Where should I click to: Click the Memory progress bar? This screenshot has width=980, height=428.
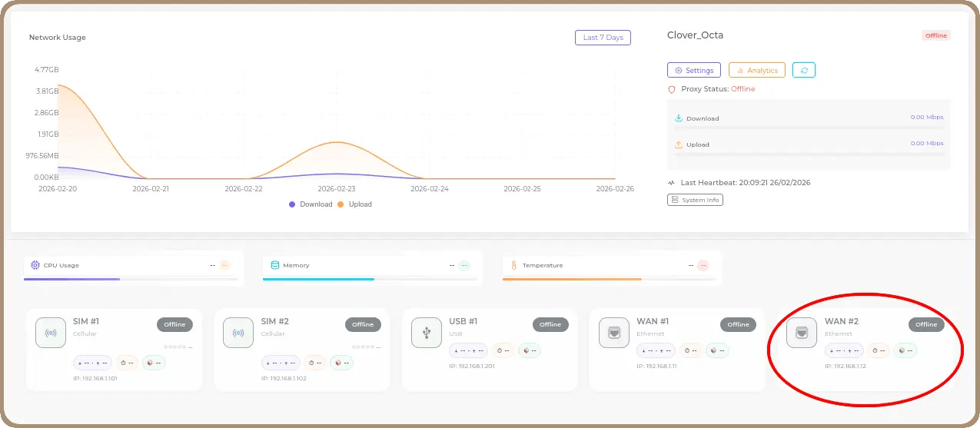[370, 279]
